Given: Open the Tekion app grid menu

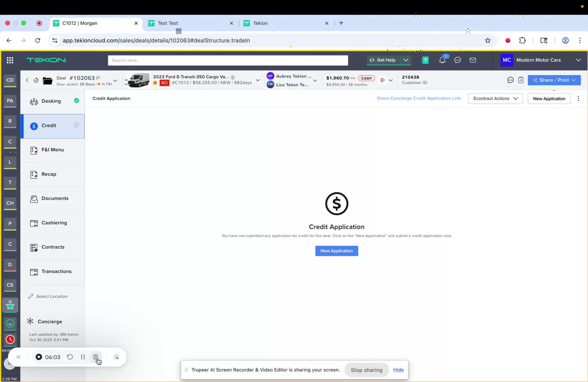Looking at the screenshot, I should 10,60.
